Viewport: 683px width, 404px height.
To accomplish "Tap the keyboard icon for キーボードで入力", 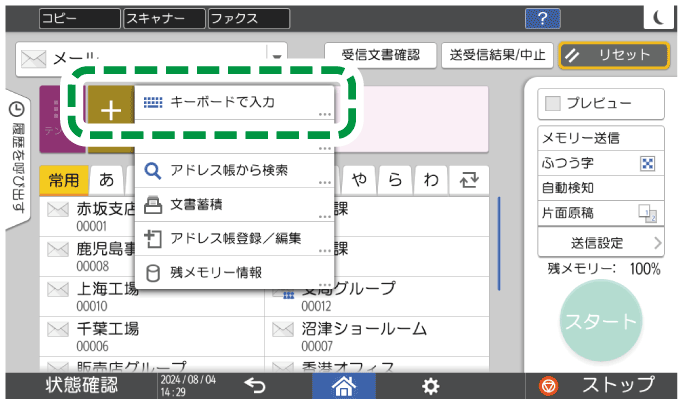I will [152, 102].
